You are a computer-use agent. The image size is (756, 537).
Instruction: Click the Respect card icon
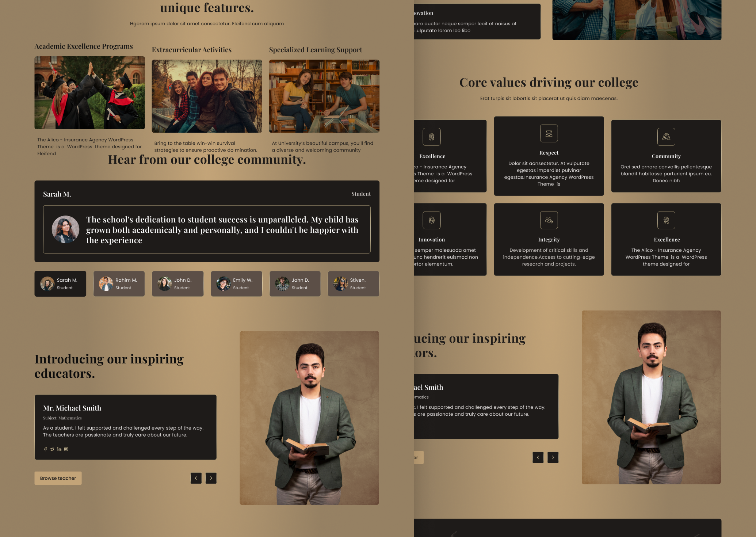click(549, 133)
